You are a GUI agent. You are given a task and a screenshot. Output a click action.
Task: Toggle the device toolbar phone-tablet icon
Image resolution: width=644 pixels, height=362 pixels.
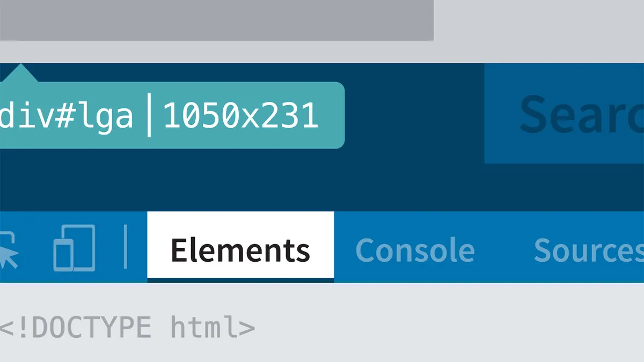point(74,248)
